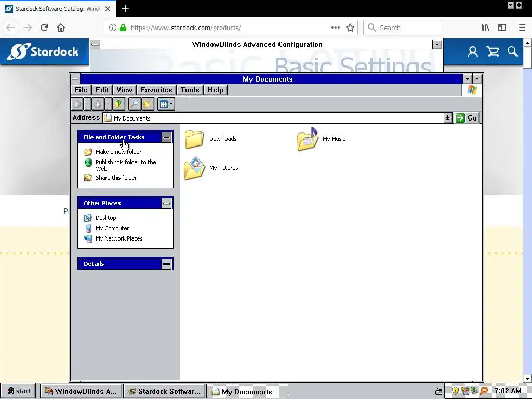The height and width of the screenshot is (399, 532).
Task: Click the My Documents taskbar button
Action: coord(247,392)
